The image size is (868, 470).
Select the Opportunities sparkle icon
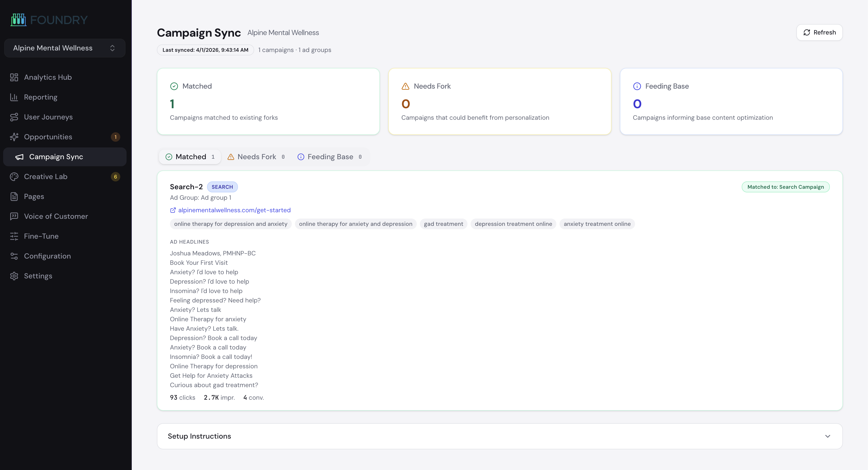click(14, 137)
